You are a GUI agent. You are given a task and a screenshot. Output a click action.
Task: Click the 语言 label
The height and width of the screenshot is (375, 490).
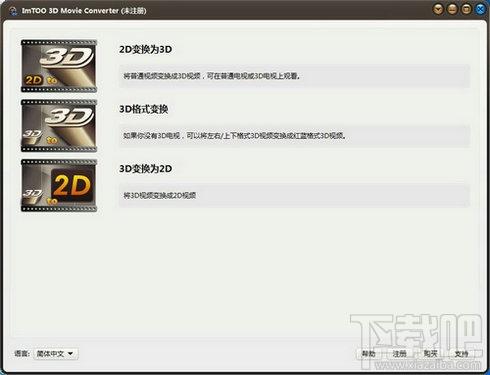coord(22,354)
